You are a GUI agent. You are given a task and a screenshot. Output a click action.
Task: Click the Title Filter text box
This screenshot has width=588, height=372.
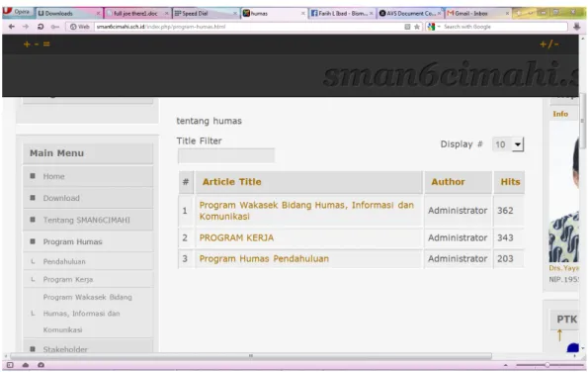pos(226,155)
